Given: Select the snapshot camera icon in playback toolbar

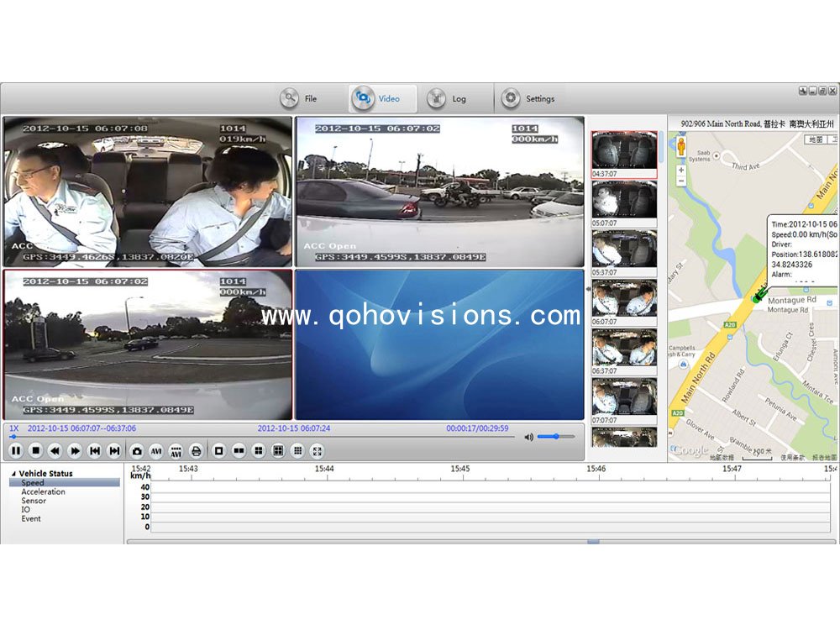Looking at the screenshot, I should (137, 451).
